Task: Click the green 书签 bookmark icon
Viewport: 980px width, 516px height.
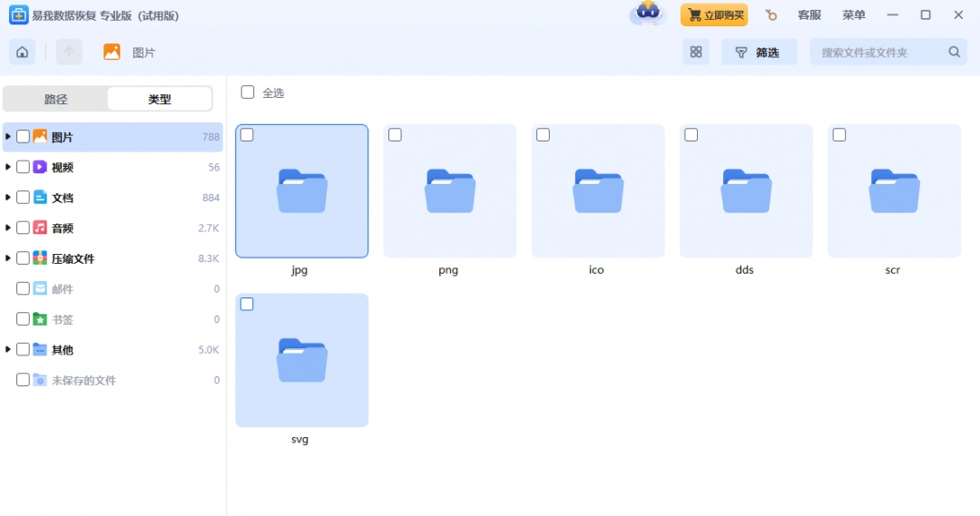Action: (40, 319)
